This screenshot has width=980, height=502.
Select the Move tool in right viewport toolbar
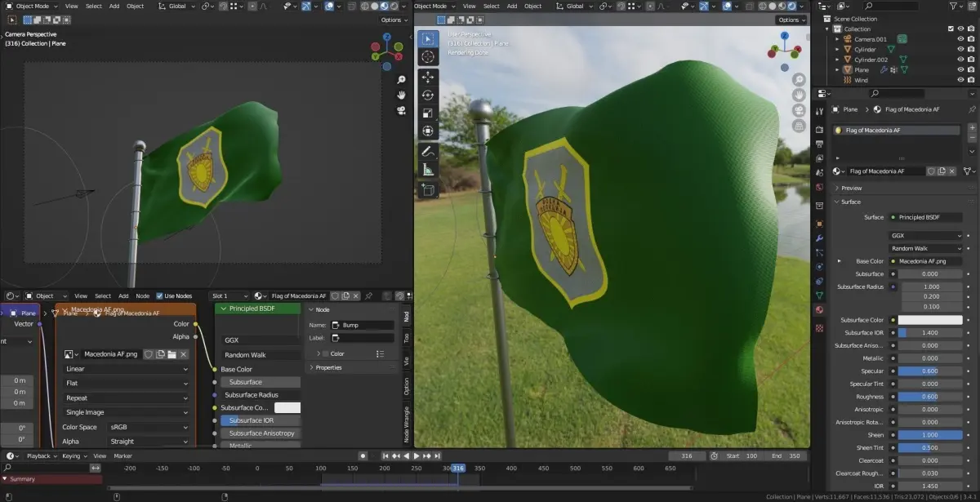tap(428, 77)
